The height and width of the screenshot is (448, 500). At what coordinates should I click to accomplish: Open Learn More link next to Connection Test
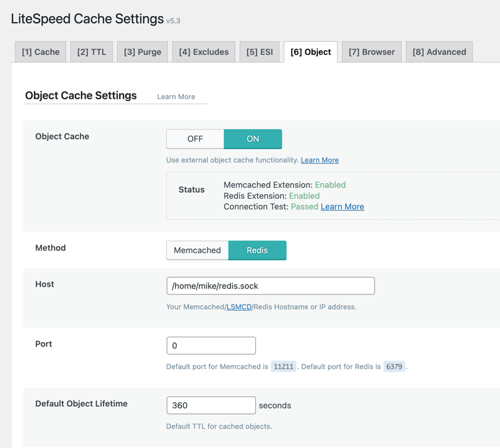[342, 206]
